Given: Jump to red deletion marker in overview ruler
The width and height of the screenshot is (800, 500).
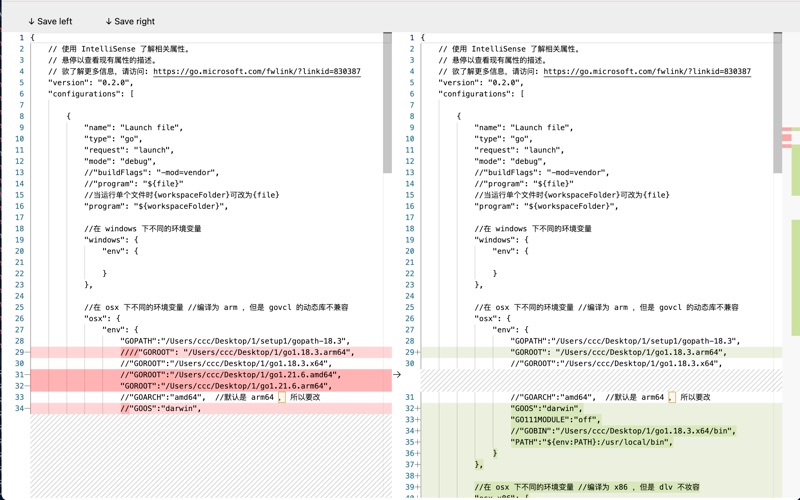Looking at the screenshot, I should pyautogui.click(x=788, y=138).
